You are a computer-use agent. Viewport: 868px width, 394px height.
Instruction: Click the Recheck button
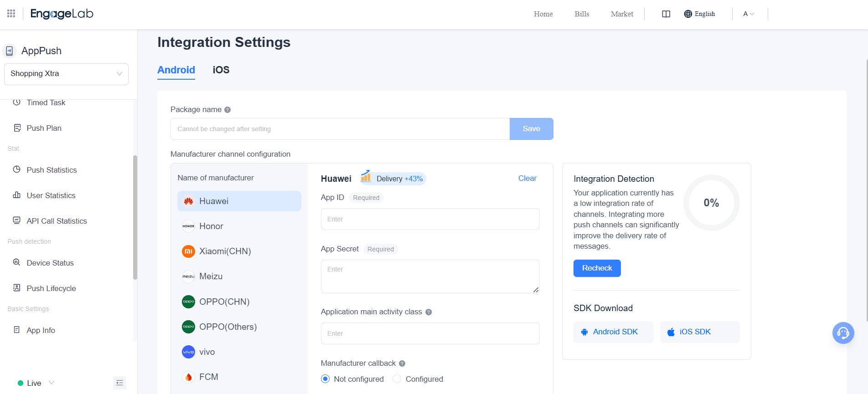[x=597, y=268]
